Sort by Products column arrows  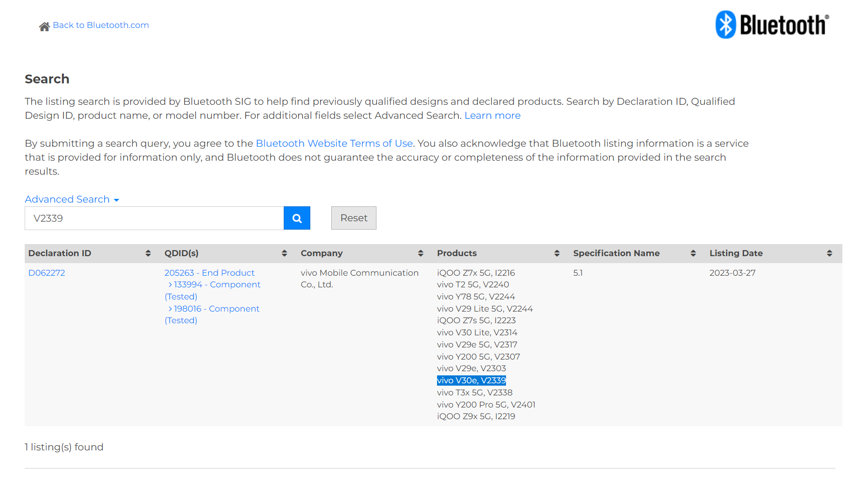click(x=557, y=253)
